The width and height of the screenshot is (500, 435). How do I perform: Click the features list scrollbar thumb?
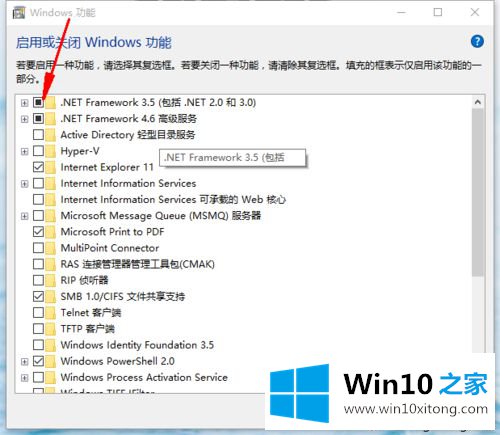pos(478,193)
